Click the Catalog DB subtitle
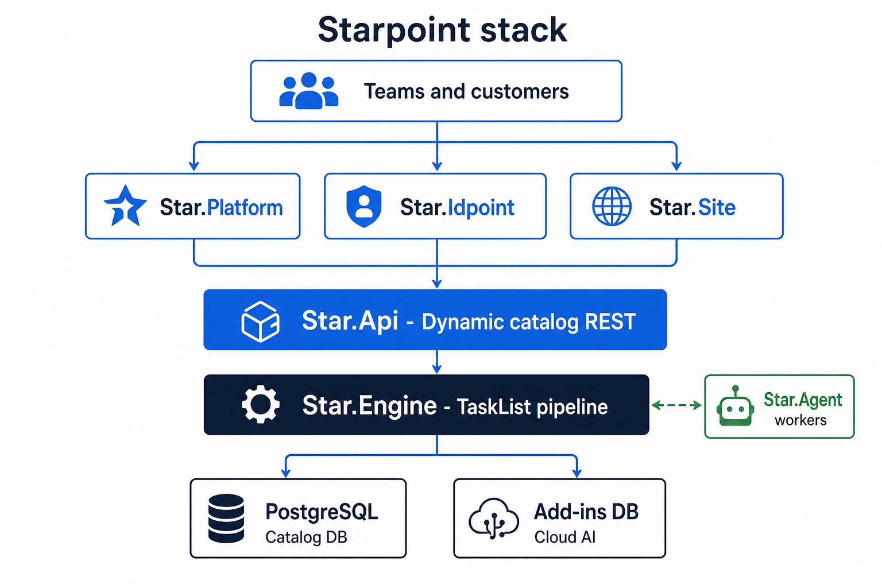The width and height of the screenshot is (882, 588). (x=306, y=537)
